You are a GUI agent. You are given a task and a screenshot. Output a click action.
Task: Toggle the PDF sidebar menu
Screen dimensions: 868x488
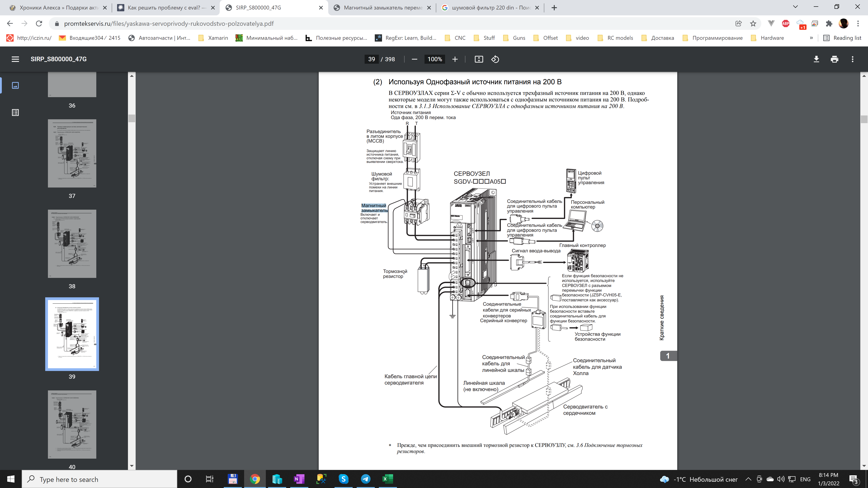(x=15, y=59)
